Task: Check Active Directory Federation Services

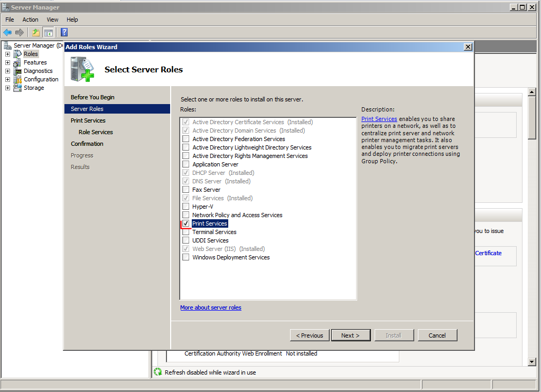Action: click(x=185, y=139)
